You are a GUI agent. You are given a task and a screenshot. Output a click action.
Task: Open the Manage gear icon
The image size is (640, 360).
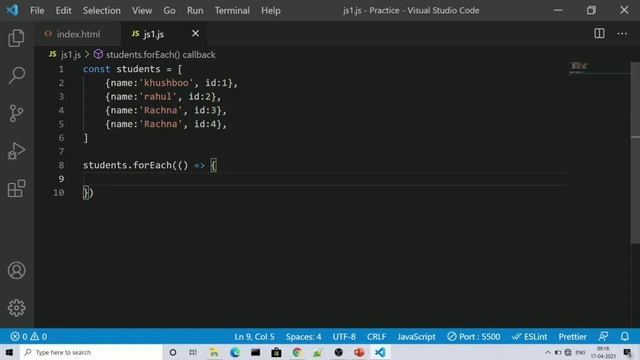pos(16,308)
